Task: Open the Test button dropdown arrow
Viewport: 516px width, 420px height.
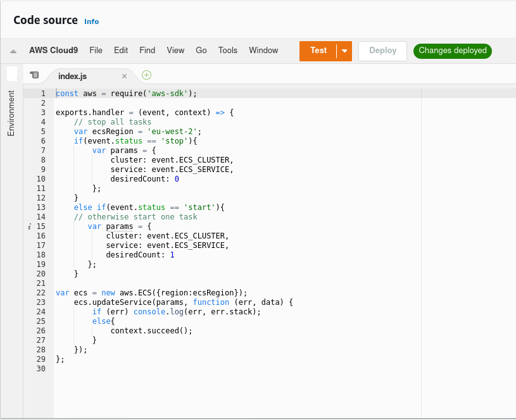Action: (x=344, y=51)
